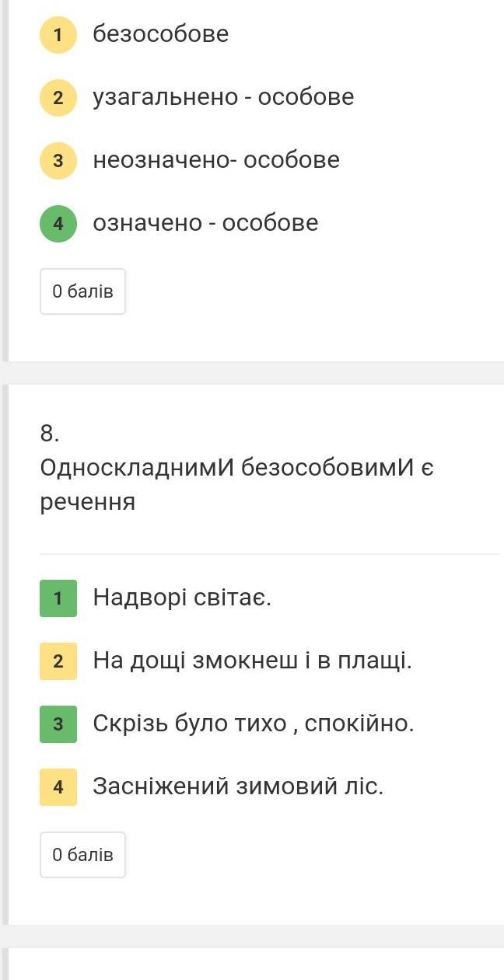This screenshot has width=504, height=980.
Task: Toggle square checkbox 2 'На дощі змокнеш'
Action: 58,661
